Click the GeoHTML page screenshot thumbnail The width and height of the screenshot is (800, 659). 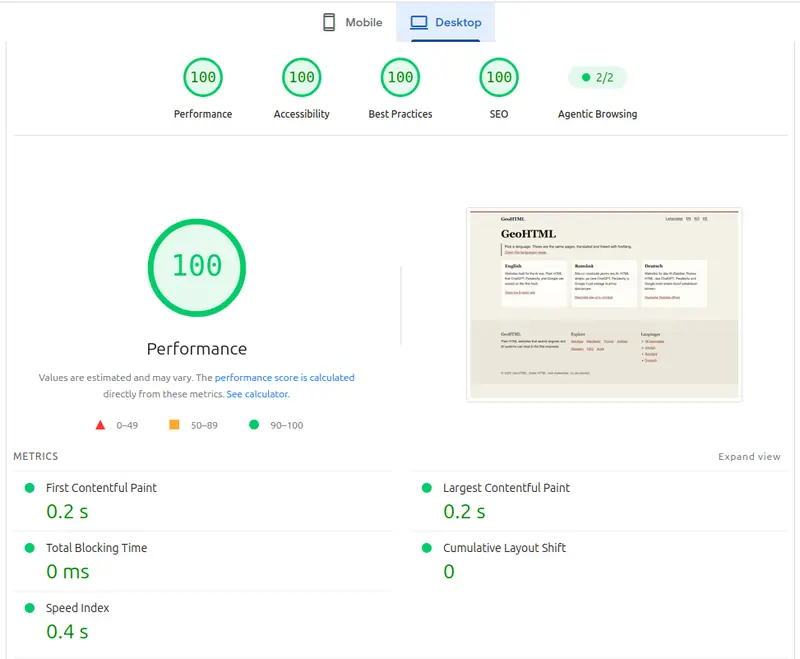click(604, 305)
